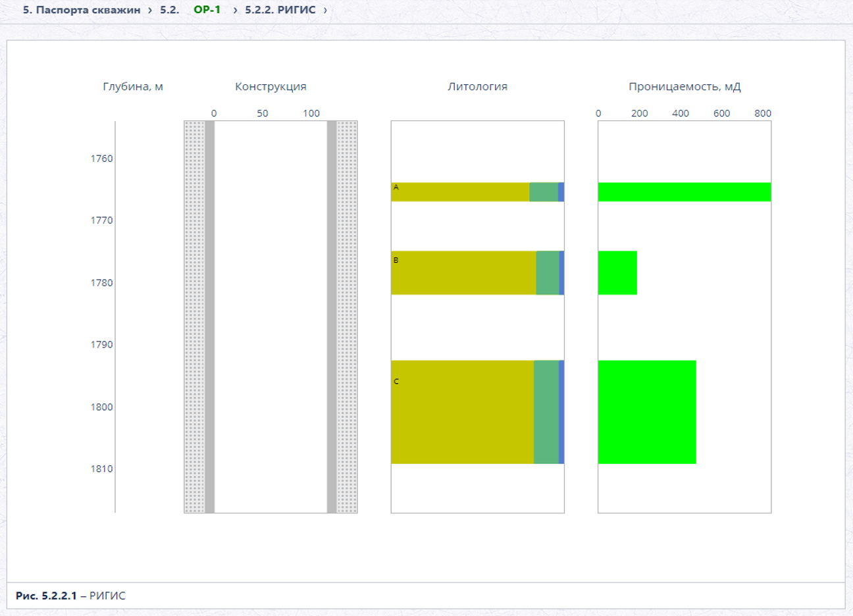The height and width of the screenshot is (616, 853).
Task: Click the right dotted cement column
Action: tap(347, 317)
